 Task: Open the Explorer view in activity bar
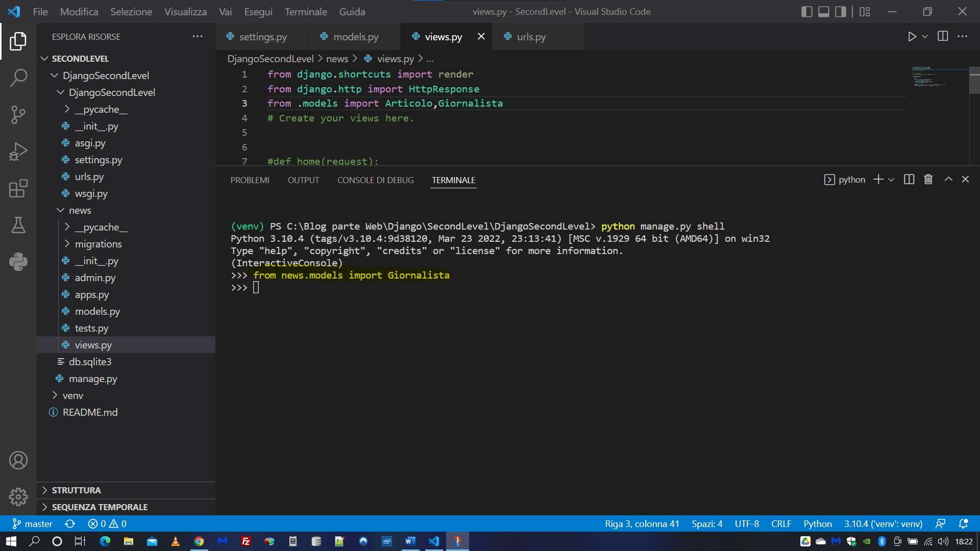[x=18, y=41]
